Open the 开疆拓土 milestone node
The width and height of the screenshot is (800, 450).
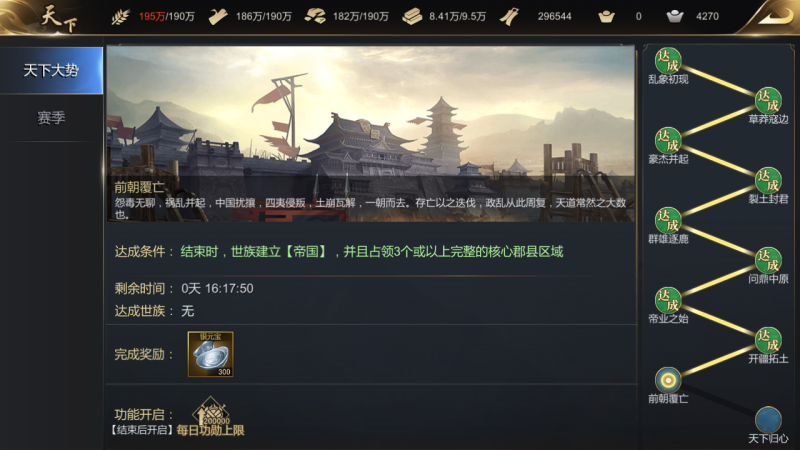point(768,340)
